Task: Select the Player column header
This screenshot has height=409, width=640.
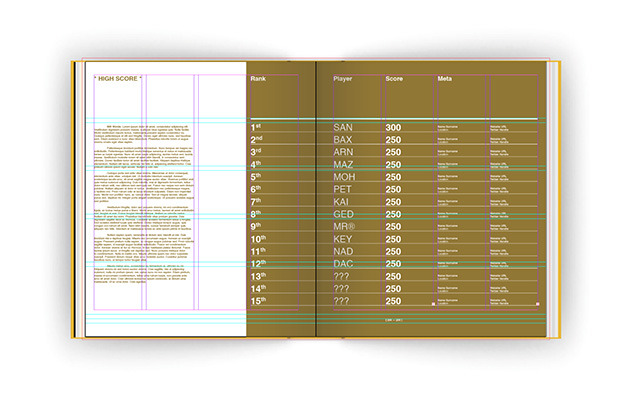Action: pyautogui.click(x=342, y=78)
